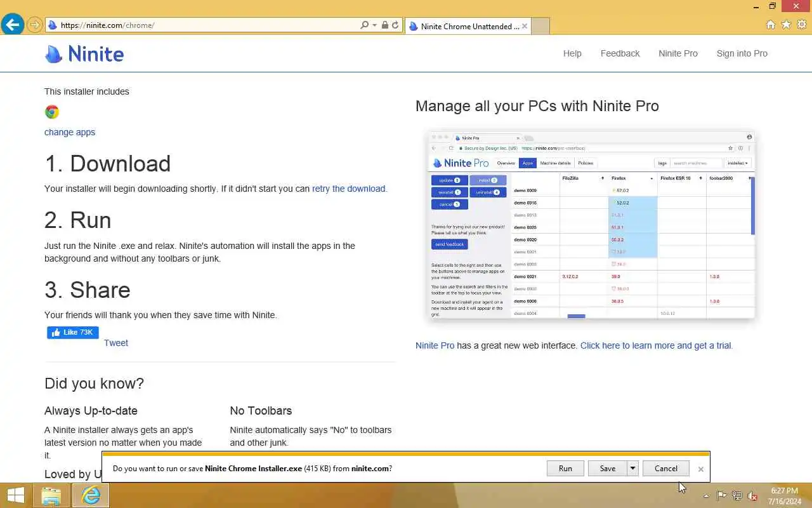Click Run in the download bar
812x508 pixels.
tap(565, 469)
